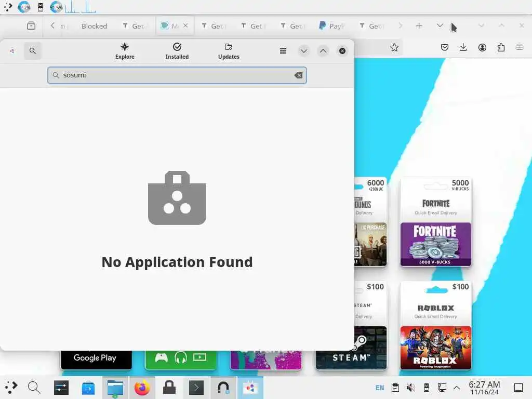
Task: Select the green Xbox gift card
Action: click(x=181, y=360)
